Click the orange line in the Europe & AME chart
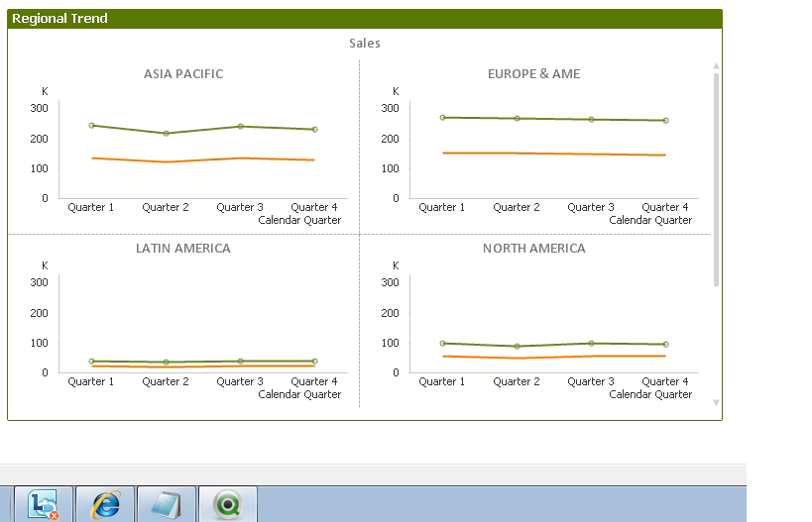Screen dimensions: 812x522 click(554, 154)
